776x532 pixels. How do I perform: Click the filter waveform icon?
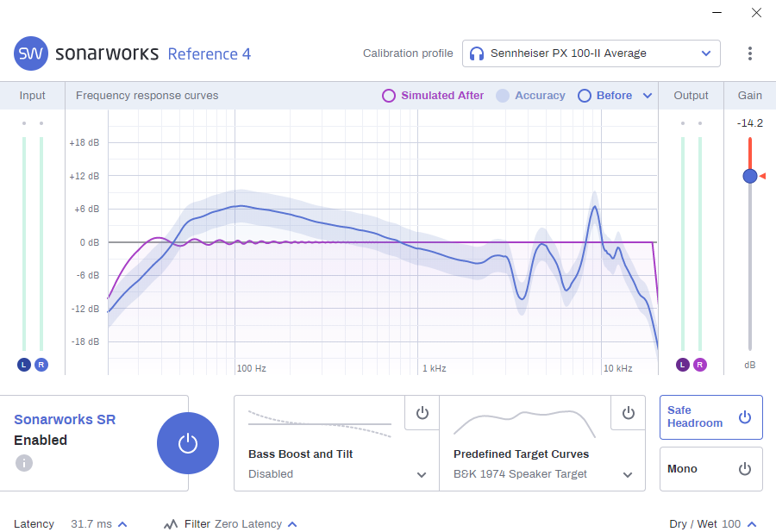coord(171,524)
